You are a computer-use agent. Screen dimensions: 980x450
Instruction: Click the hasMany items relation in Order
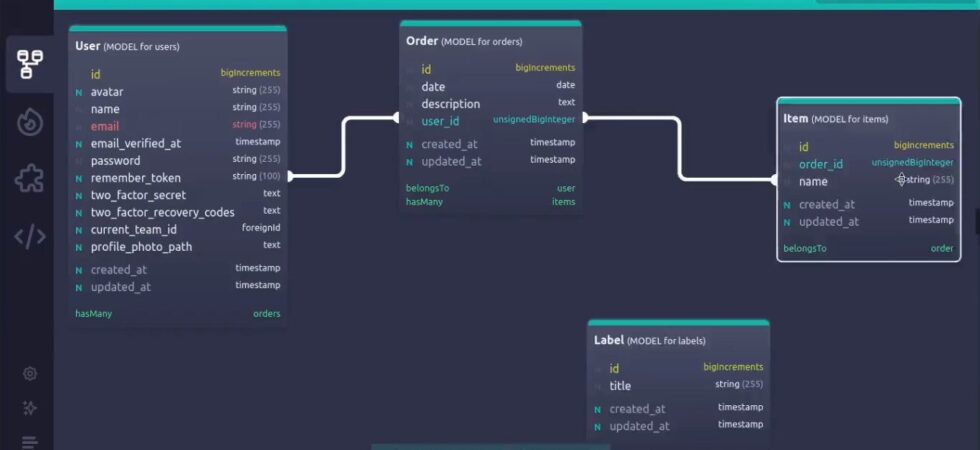pos(491,202)
